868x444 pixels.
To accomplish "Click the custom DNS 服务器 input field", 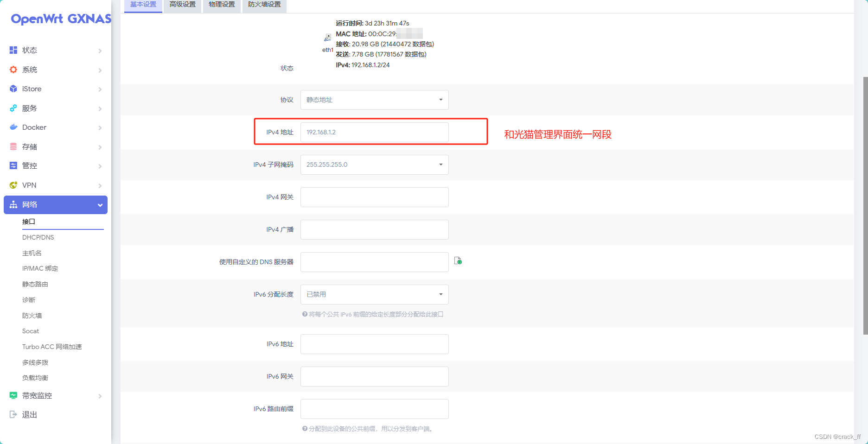I will [375, 262].
